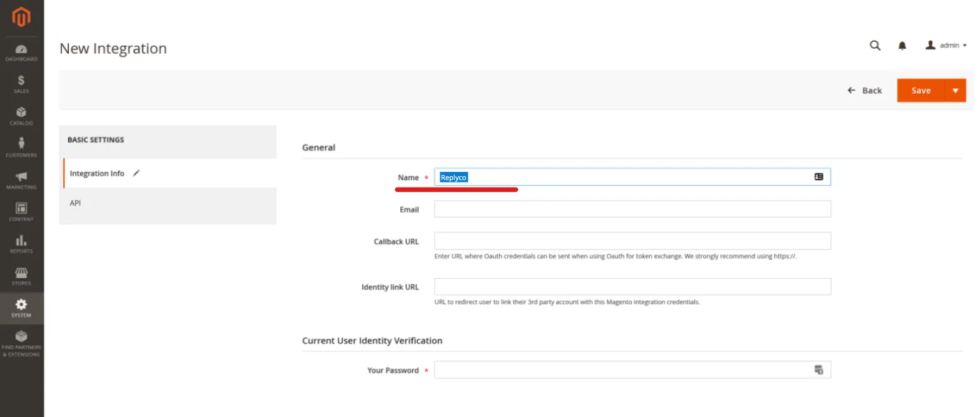Click the search magnifier icon
Screen dimensions: 980x417
tap(876, 45)
